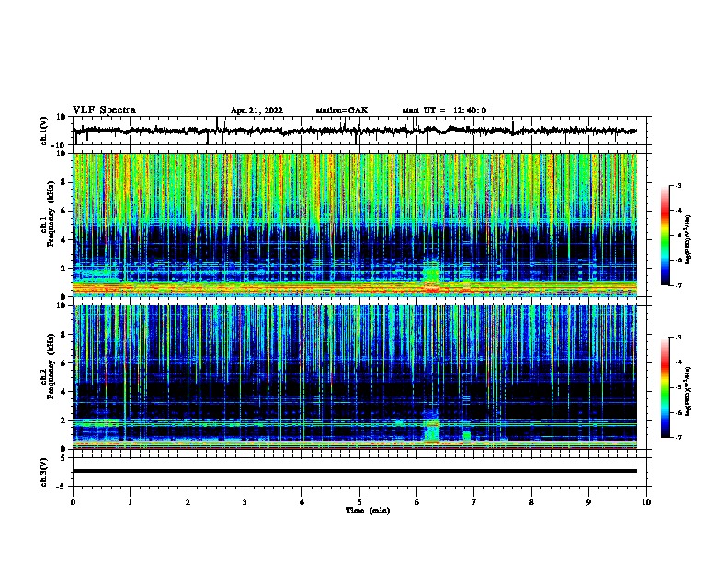The height and width of the screenshot is (563, 728).
Task: Click the time axis tick label "9"
Action: pyautogui.click(x=588, y=501)
